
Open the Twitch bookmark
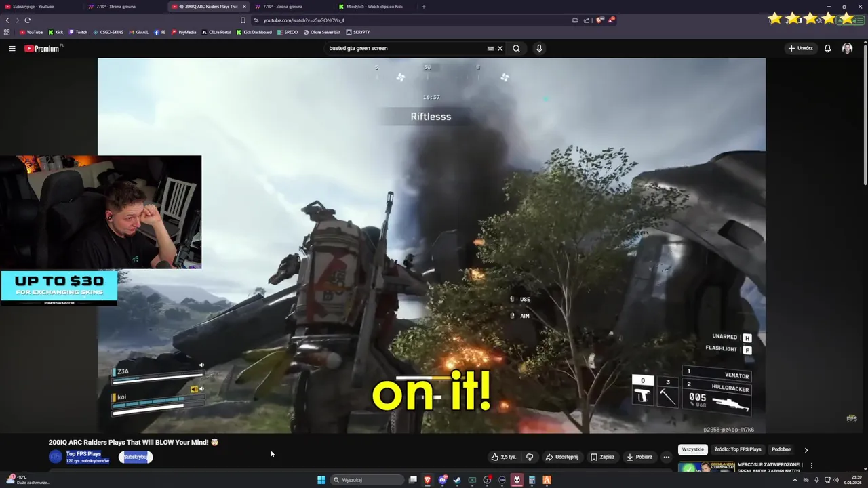pos(78,32)
